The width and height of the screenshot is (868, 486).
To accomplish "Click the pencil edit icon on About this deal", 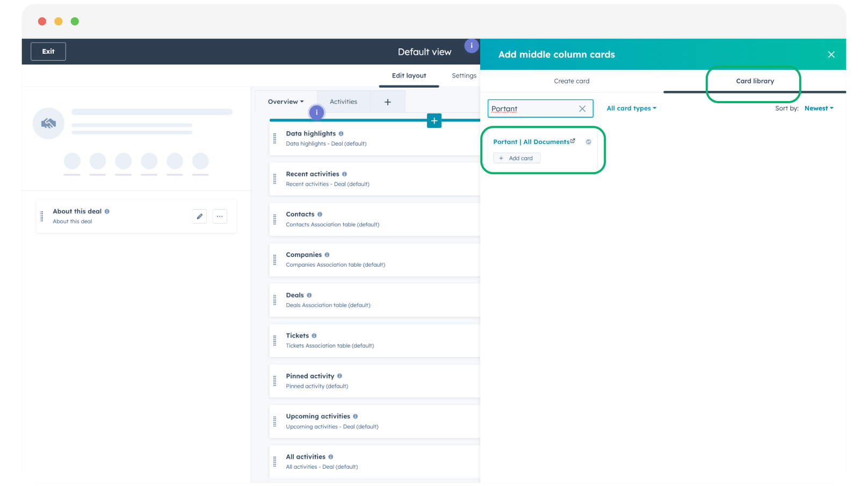I will coord(199,216).
